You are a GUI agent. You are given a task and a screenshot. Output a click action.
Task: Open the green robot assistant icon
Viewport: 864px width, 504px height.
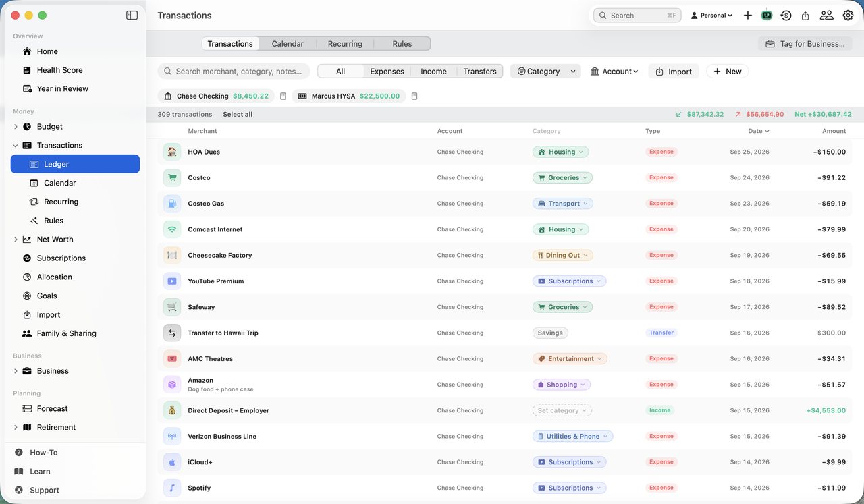(767, 15)
